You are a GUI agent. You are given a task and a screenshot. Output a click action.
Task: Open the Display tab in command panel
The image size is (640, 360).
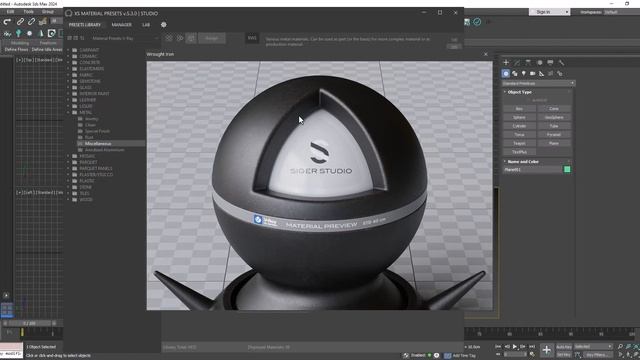550,62
